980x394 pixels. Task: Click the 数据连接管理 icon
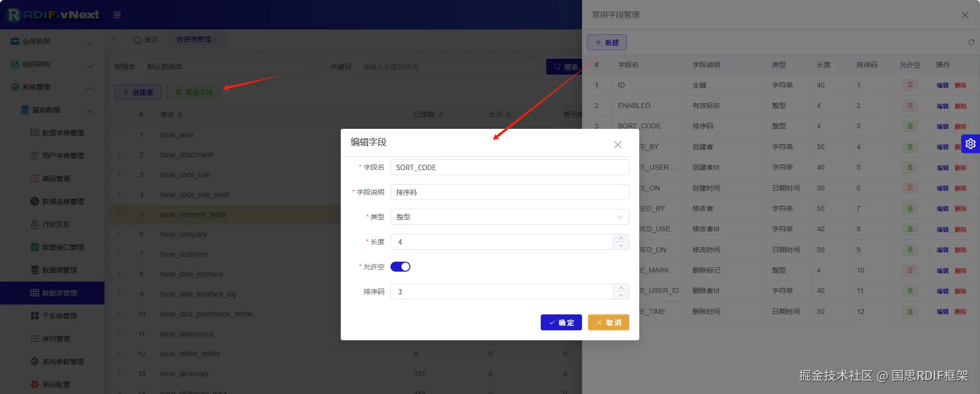[x=35, y=201]
